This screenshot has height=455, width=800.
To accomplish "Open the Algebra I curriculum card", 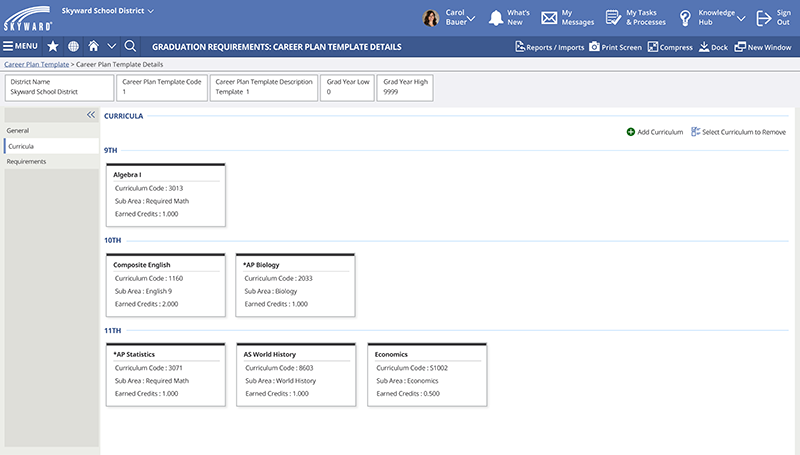I will pyautogui.click(x=166, y=195).
